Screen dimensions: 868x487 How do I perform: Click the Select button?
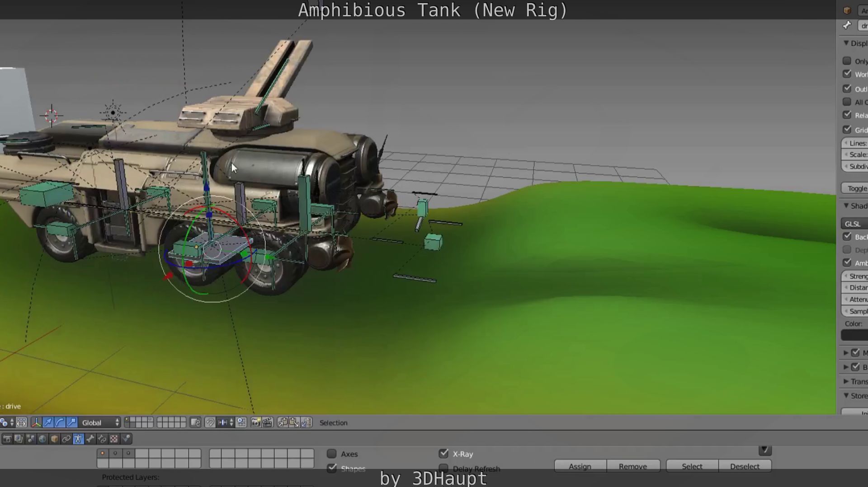[x=692, y=466]
